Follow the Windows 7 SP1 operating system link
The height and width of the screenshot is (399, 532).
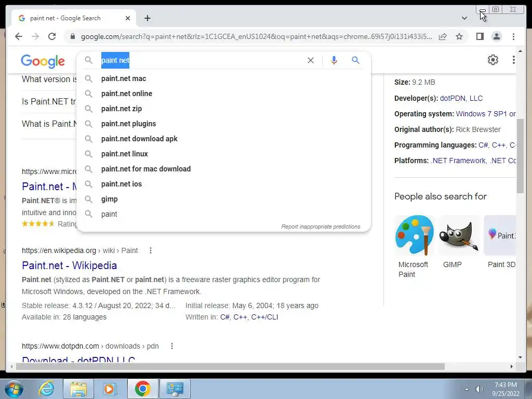[x=486, y=114]
